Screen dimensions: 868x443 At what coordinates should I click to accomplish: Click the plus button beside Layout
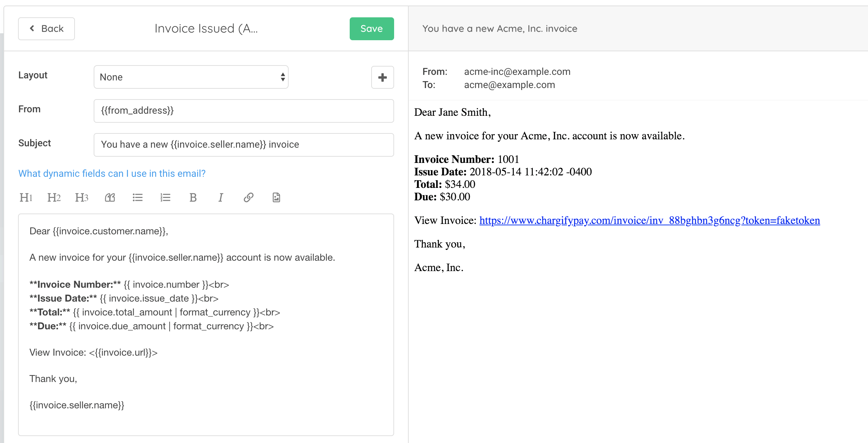pos(382,77)
